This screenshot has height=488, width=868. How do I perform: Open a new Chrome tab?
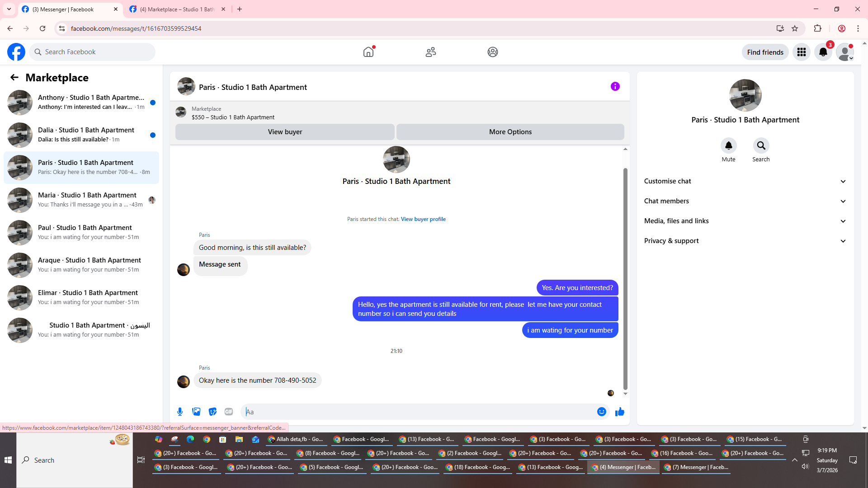[x=240, y=9]
